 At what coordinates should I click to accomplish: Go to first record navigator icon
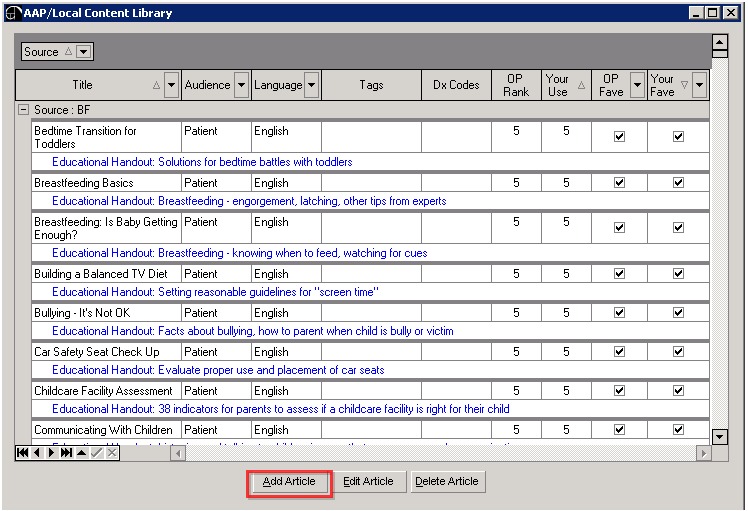(x=22, y=452)
